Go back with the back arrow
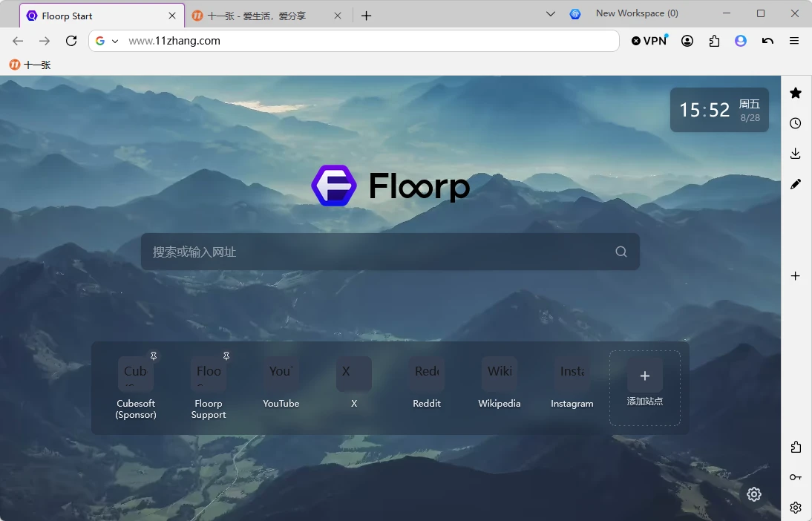This screenshot has width=812, height=521. pyautogui.click(x=18, y=41)
